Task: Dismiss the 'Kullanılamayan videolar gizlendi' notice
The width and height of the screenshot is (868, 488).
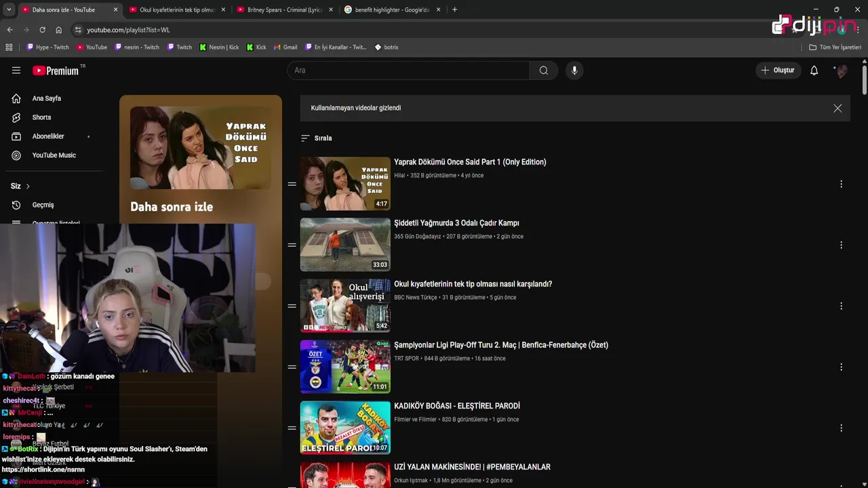Action: pos(837,108)
